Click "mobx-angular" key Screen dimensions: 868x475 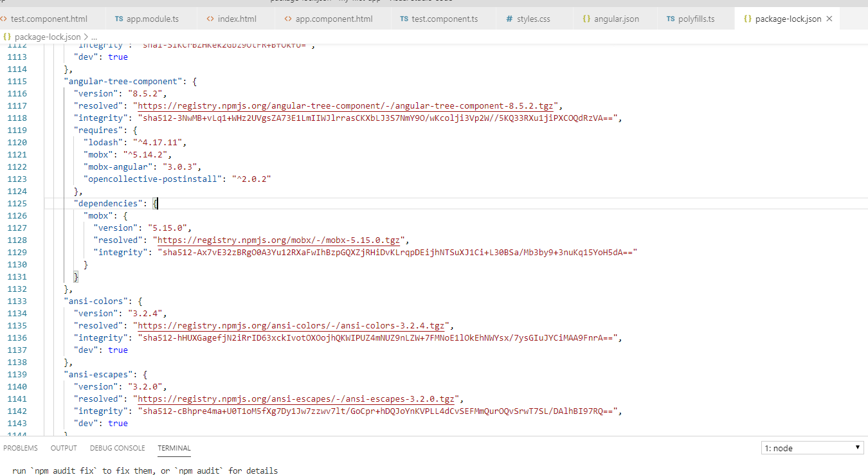(118, 166)
